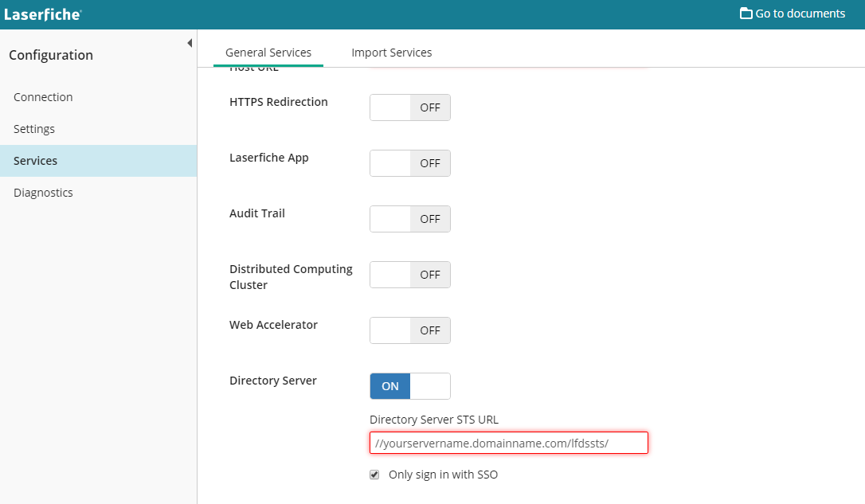Collapse the Configuration sidebar arrow

[190, 43]
